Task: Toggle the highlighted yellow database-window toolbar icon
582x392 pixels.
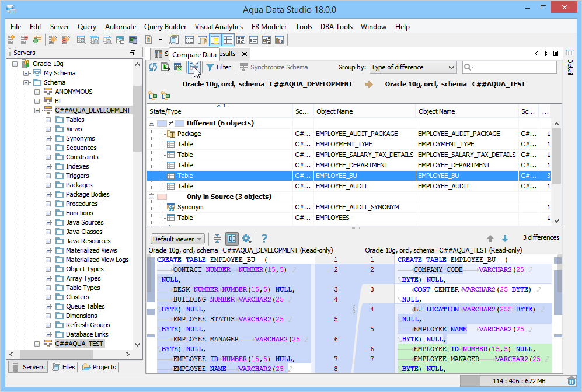Action: (215, 40)
